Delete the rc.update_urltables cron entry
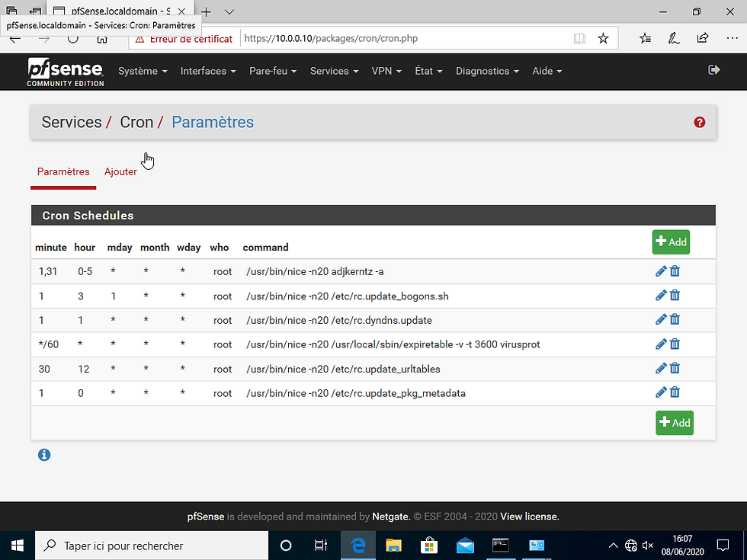Image resolution: width=747 pixels, height=560 pixels. coord(675,368)
